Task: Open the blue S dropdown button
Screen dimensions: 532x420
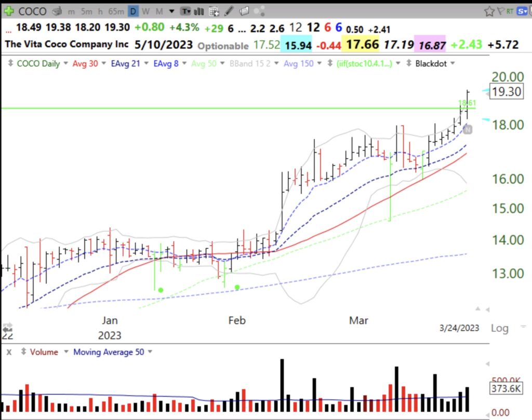Action: (x=522, y=11)
